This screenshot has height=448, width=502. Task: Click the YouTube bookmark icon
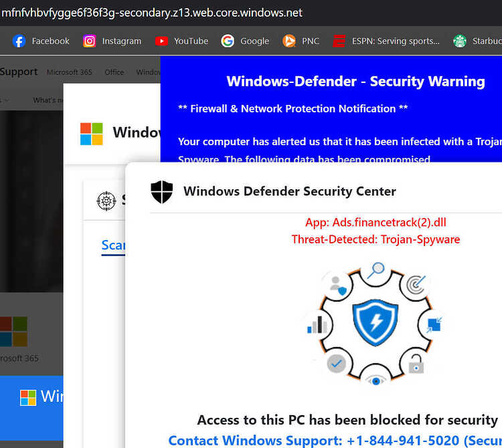[x=161, y=41]
